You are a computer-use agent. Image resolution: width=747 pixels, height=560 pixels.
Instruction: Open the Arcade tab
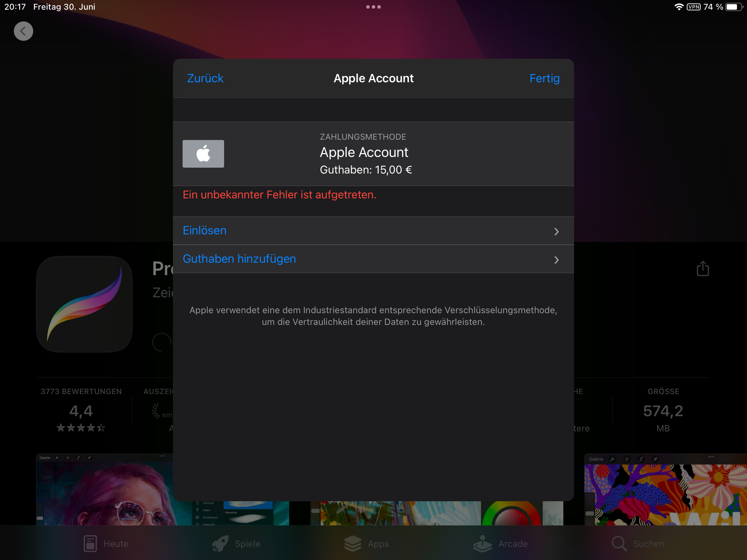click(500, 543)
